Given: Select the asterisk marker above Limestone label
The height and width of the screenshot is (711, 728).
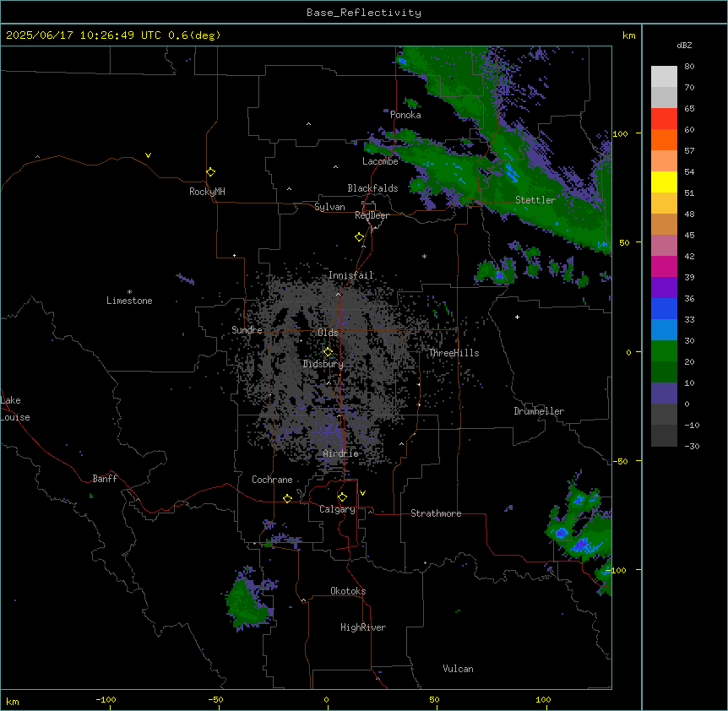Looking at the screenshot, I should (129, 292).
